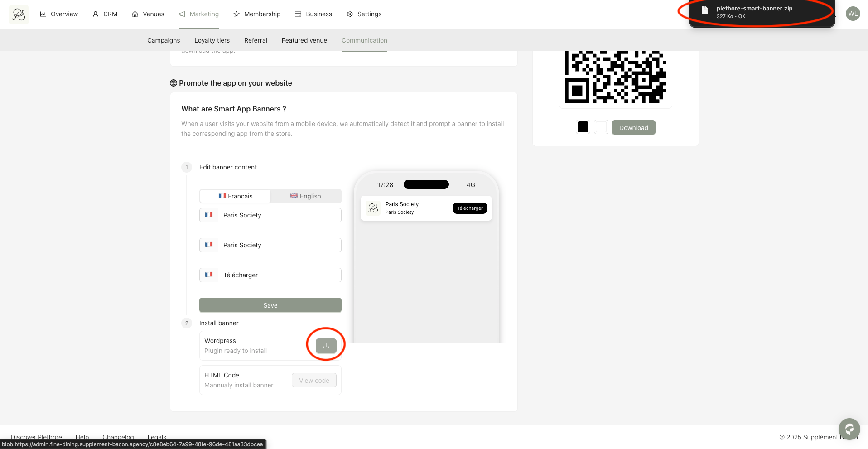Open the Changelog footer link
Viewport: 868px width, 449px height.
coord(118,437)
